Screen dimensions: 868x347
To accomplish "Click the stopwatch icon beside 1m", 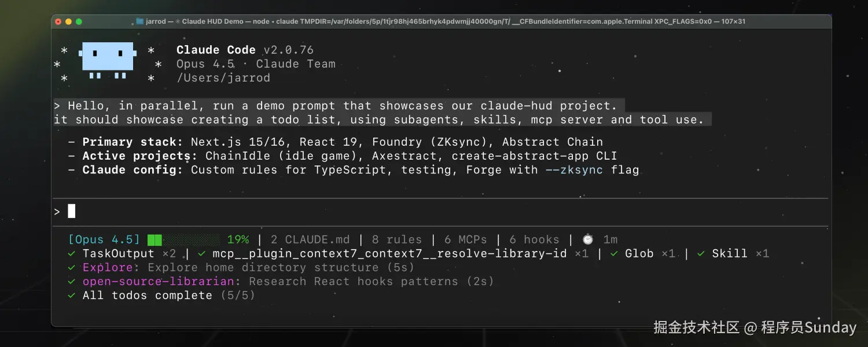I will click(x=588, y=239).
